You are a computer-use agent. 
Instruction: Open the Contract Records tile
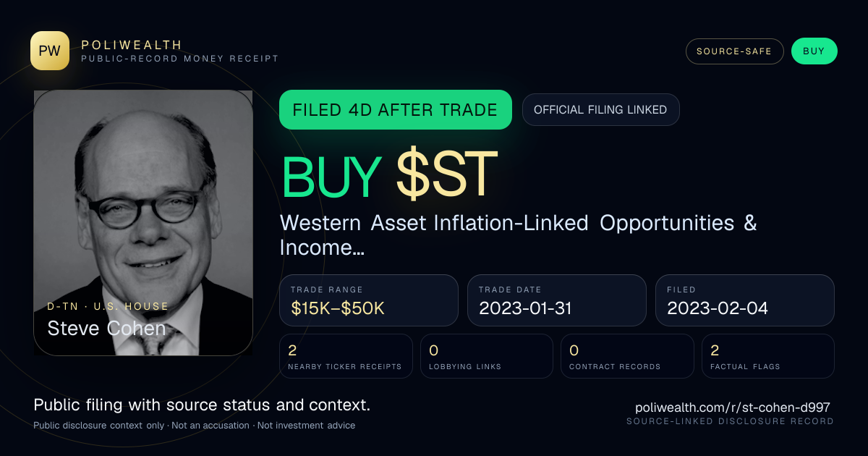(x=627, y=356)
